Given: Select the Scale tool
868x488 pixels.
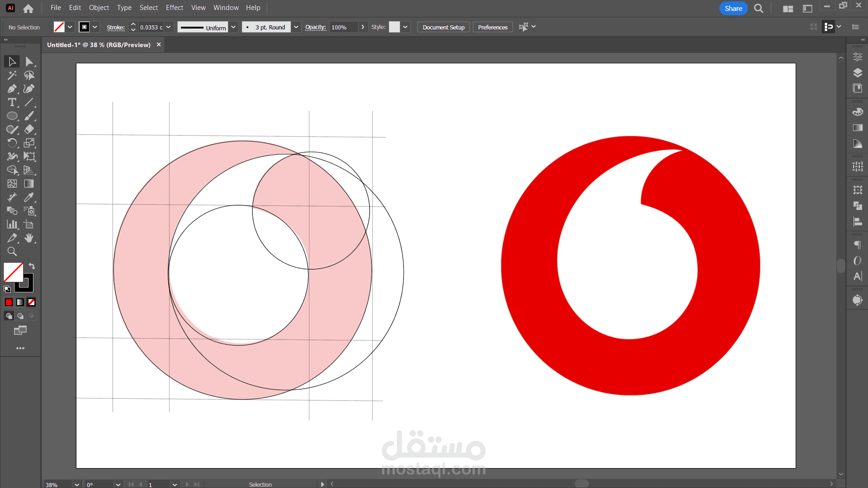Looking at the screenshot, I should [29, 143].
